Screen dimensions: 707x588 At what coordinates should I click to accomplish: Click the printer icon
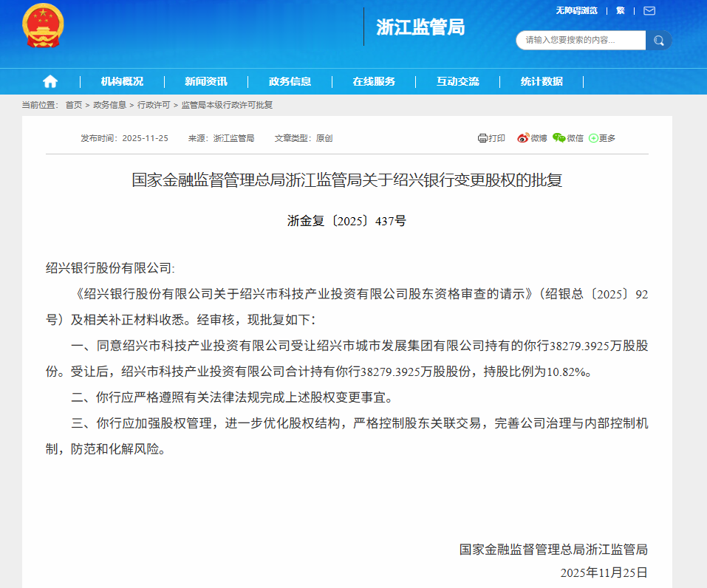click(482, 138)
